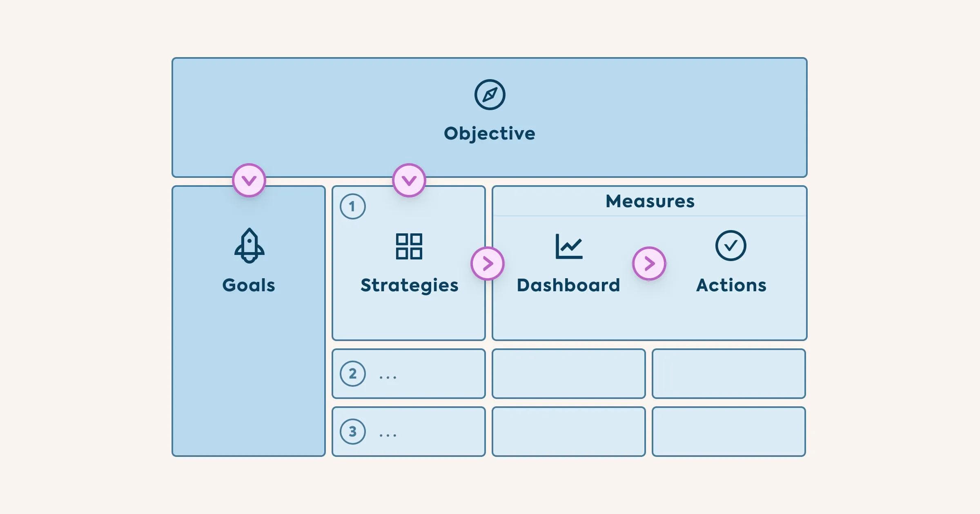Click the checkmark circle Actions icon
980x514 pixels.
pos(731,246)
